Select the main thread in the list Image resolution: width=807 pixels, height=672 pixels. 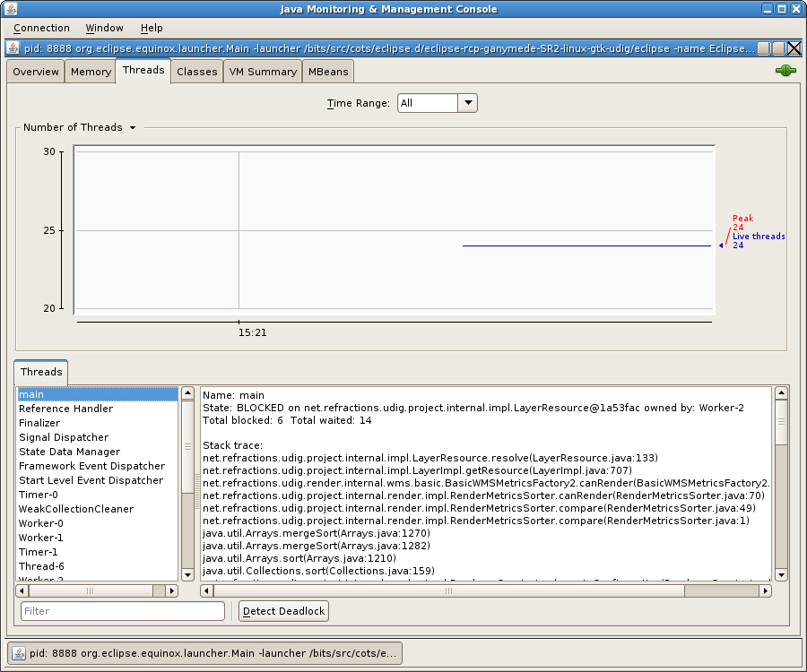tap(98, 394)
